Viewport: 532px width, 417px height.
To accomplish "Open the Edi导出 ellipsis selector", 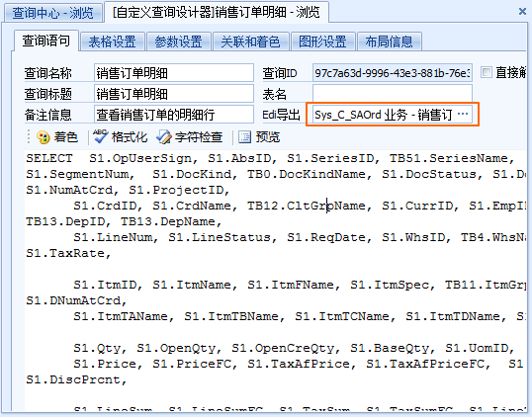I will 463,115.
